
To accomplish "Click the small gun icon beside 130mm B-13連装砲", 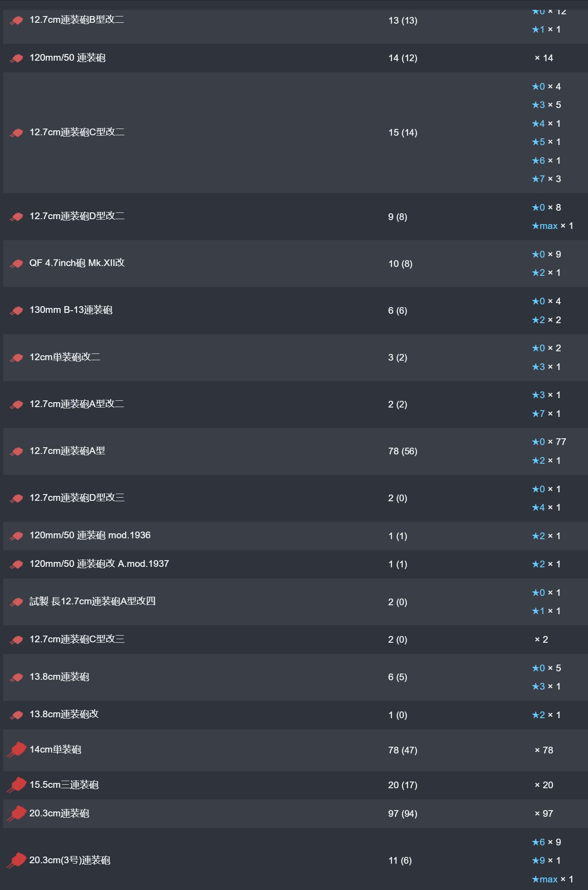I will click(x=17, y=311).
